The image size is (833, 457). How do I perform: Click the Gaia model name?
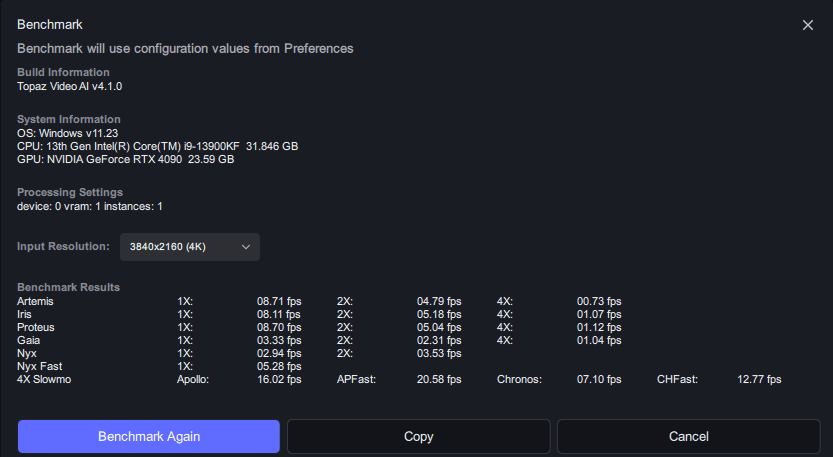[x=29, y=341]
